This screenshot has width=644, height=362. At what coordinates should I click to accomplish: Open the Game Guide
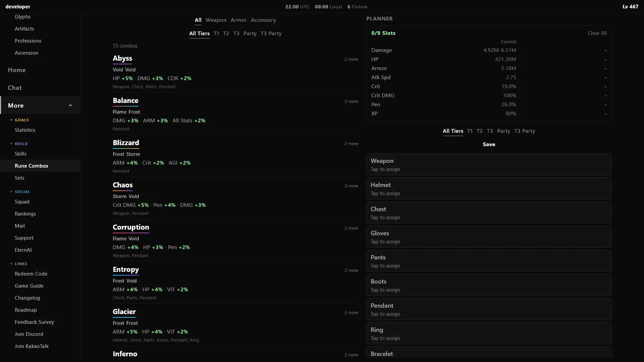click(29, 286)
